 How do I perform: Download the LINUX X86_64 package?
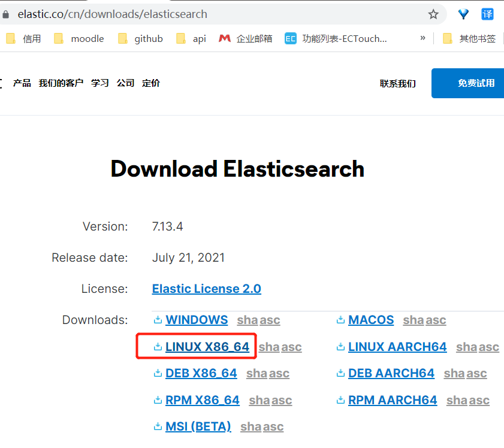207,347
